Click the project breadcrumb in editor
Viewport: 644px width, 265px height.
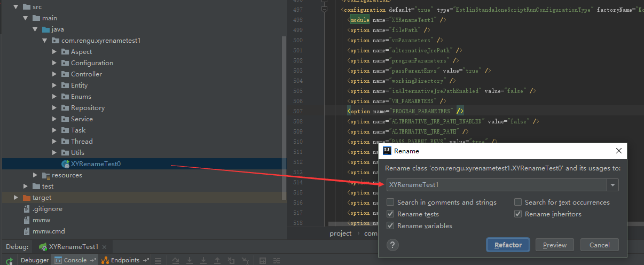[x=341, y=233]
